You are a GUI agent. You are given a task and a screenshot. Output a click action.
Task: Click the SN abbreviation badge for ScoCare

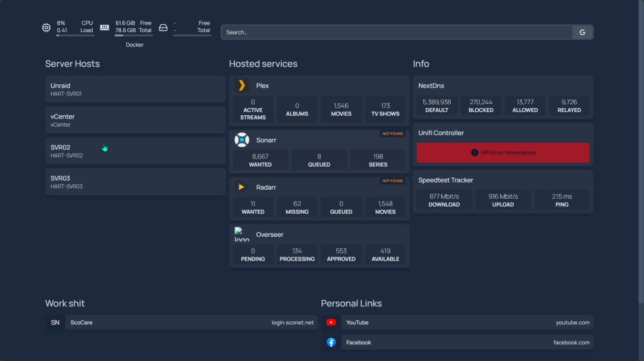(x=55, y=322)
